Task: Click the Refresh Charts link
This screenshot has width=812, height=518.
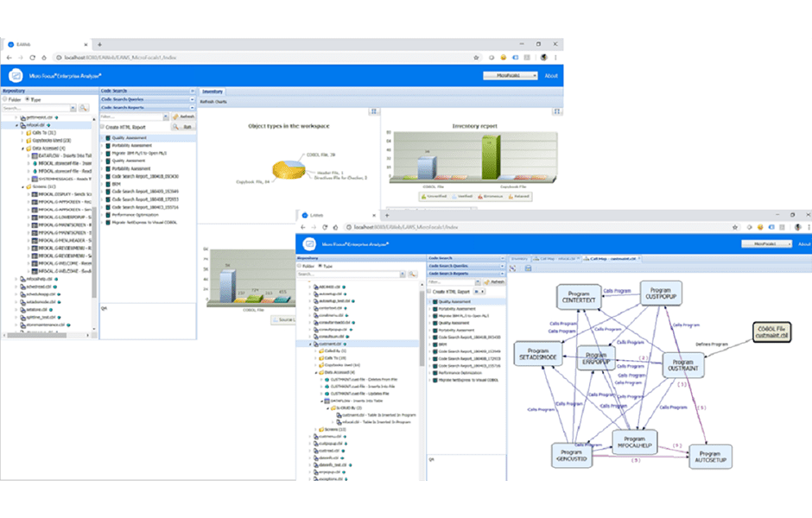Action: coord(213,102)
